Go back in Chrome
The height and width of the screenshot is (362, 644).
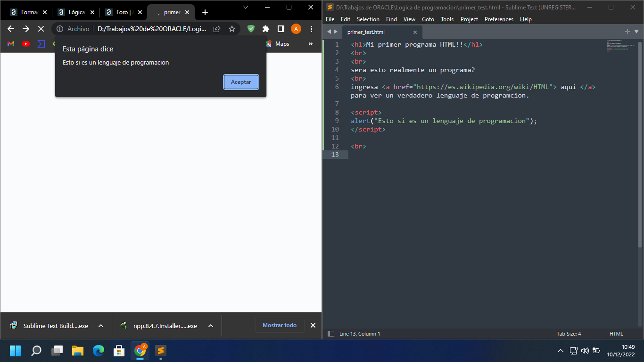point(11,29)
